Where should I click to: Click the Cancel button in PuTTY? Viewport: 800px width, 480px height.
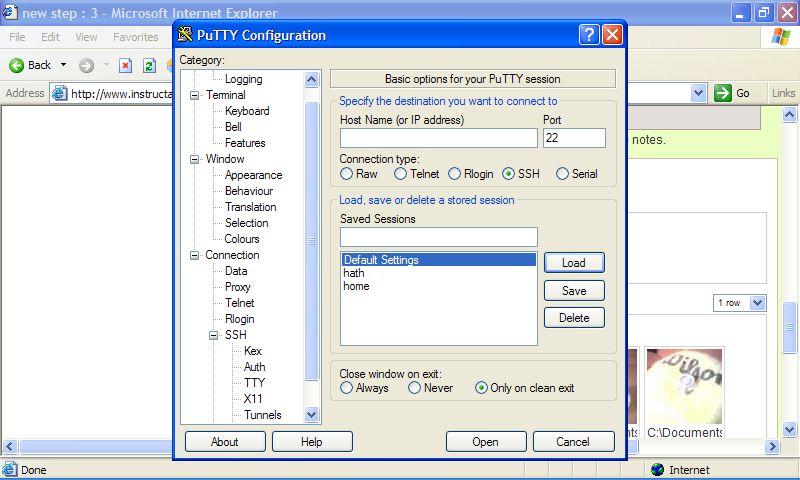click(573, 442)
